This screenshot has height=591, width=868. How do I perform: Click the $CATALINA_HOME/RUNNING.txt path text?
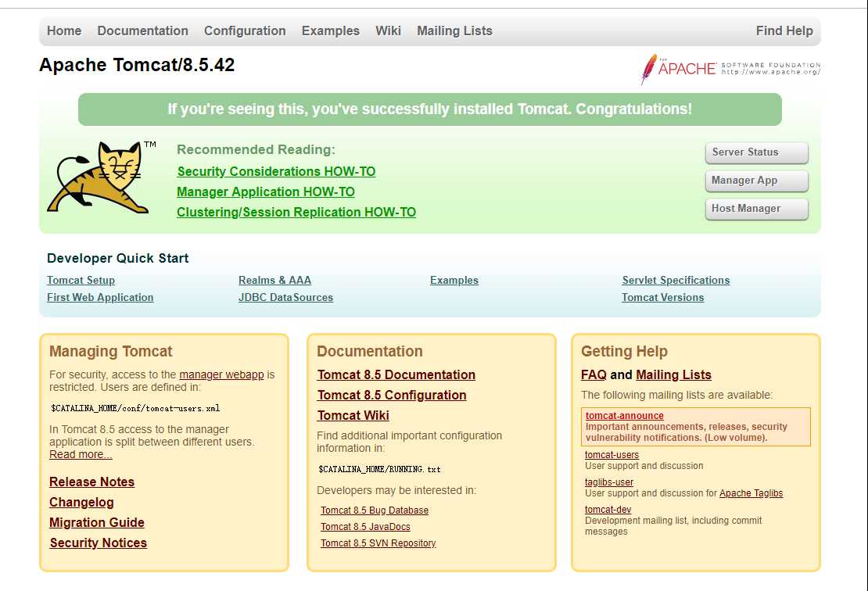coord(380,469)
